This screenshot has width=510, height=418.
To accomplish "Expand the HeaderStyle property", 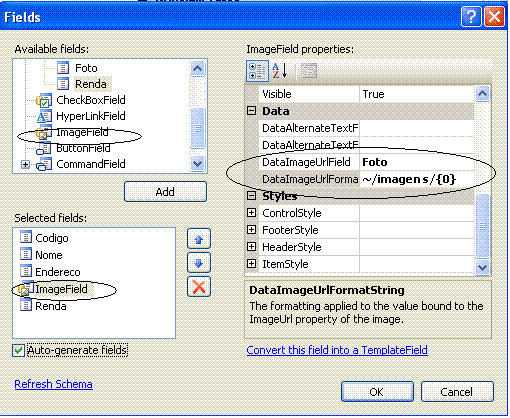I will [x=252, y=247].
